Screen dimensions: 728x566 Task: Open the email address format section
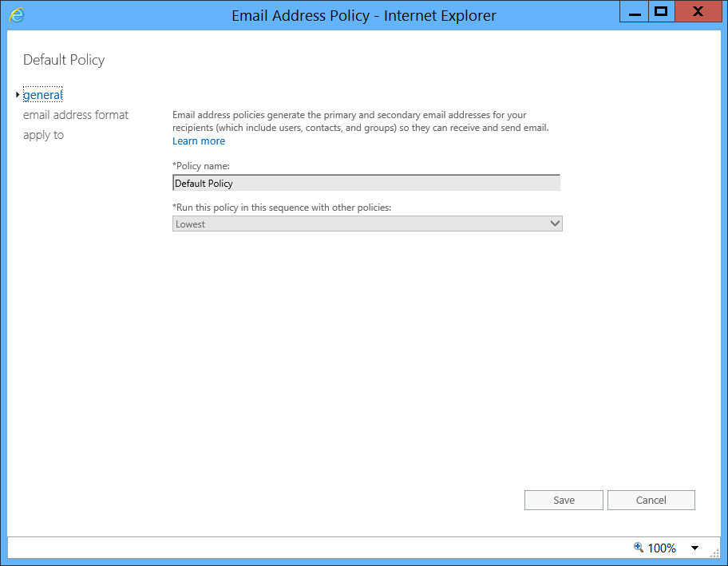[76, 115]
